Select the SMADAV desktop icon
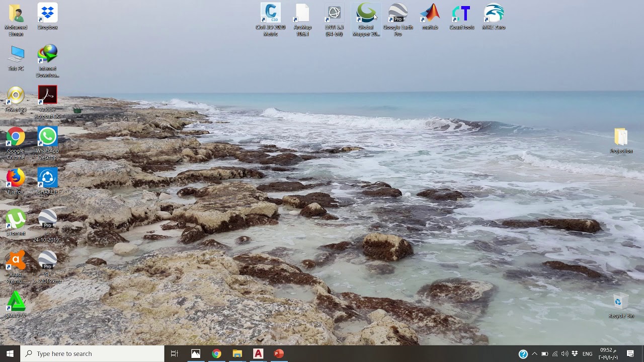 (16, 305)
